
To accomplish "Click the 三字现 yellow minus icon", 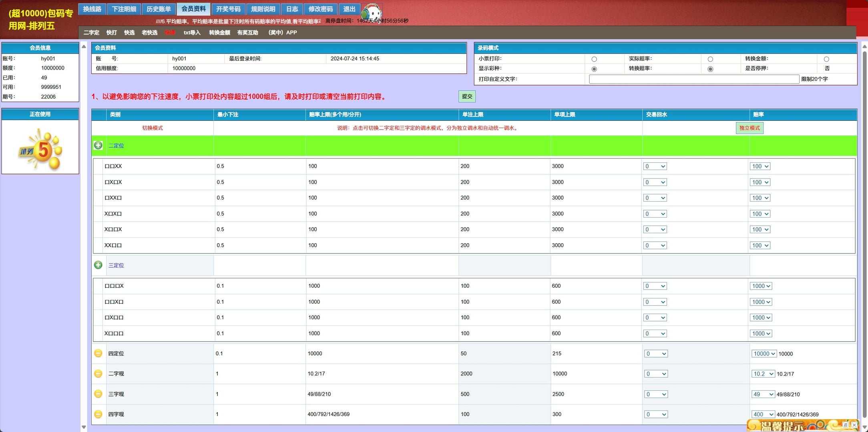I will coord(98,394).
